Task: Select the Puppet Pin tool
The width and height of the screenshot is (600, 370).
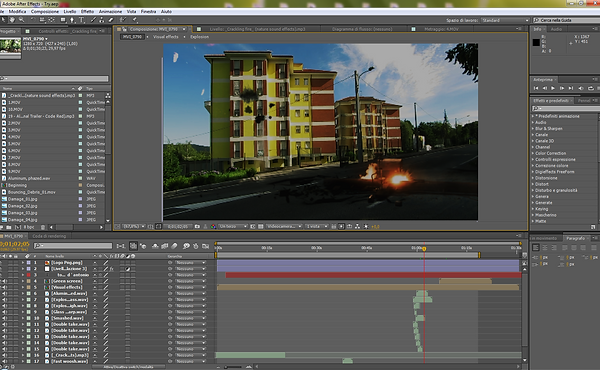Action: point(135,20)
